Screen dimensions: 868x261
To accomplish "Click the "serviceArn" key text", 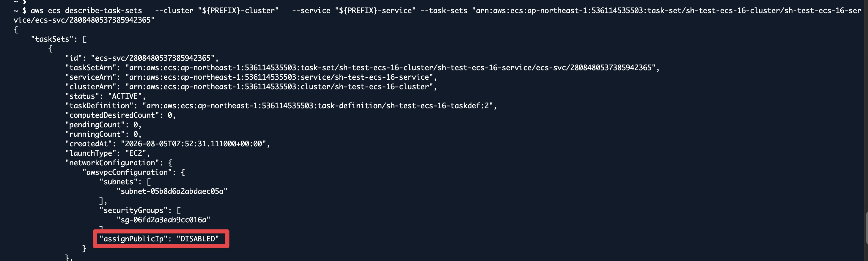I will click(x=91, y=77).
